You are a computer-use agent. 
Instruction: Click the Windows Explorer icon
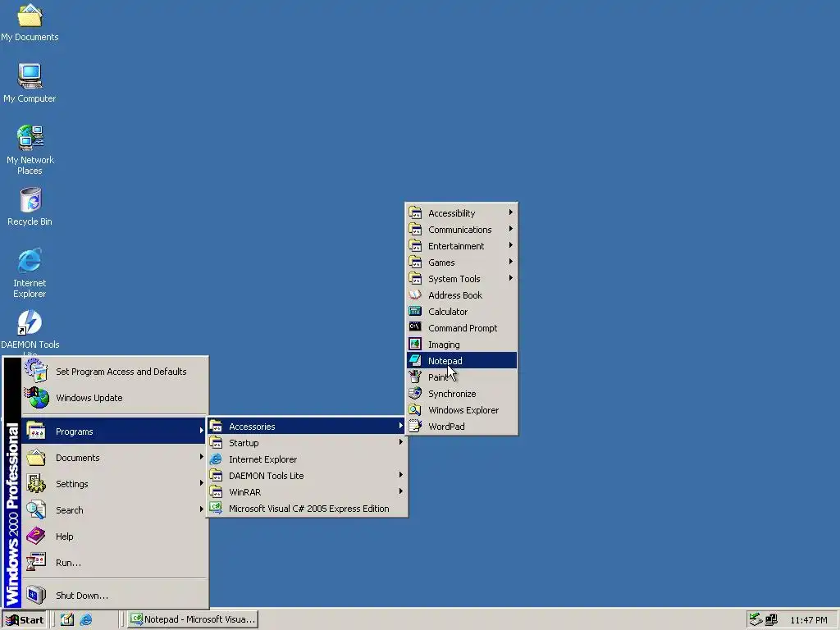click(415, 410)
